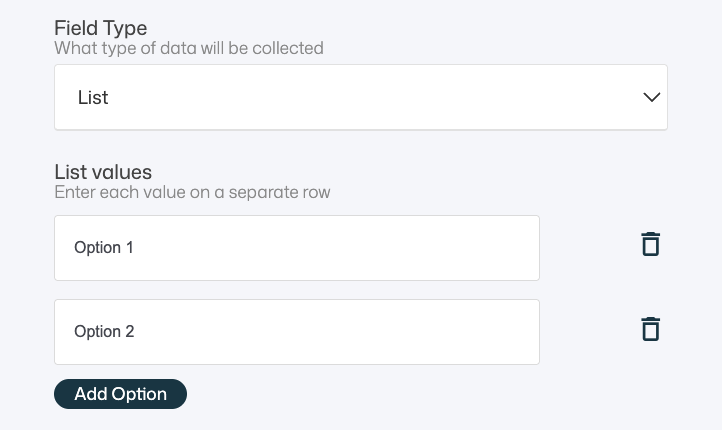Click the trash icon beside Option 1
The width and height of the screenshot is (722, 430).
pos(650,244)
